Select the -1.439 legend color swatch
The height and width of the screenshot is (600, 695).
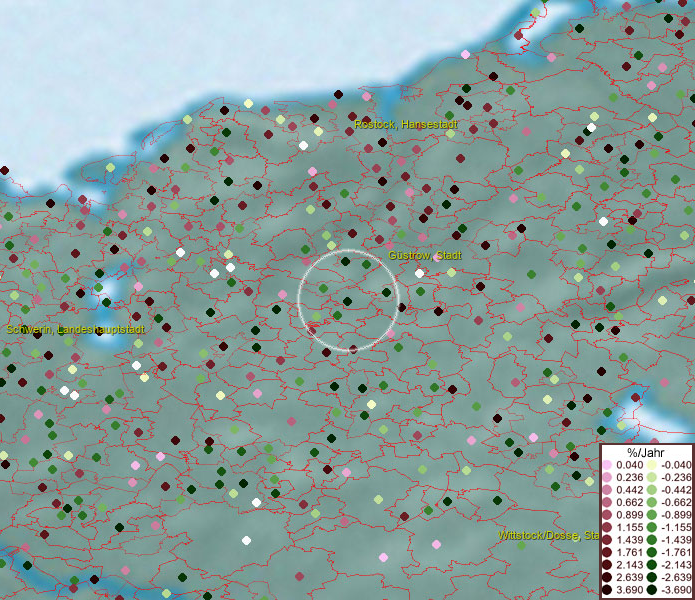point(652,540)
